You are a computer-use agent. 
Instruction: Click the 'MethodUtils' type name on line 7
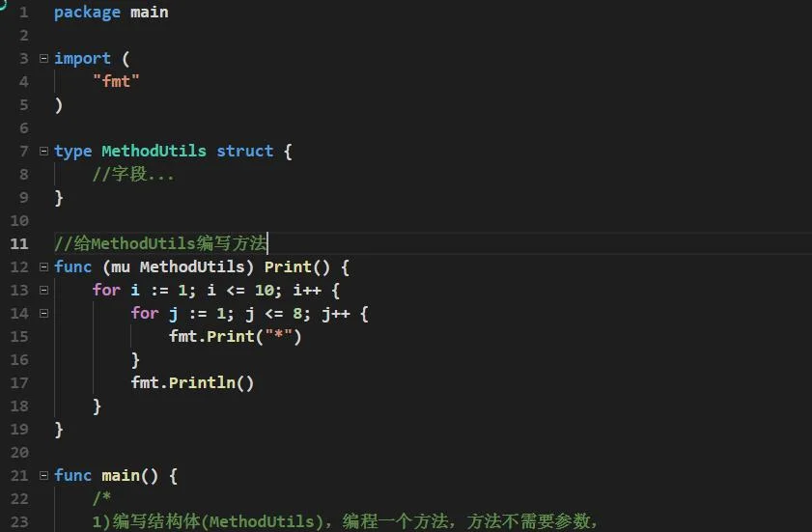click(x=154, y=152)
